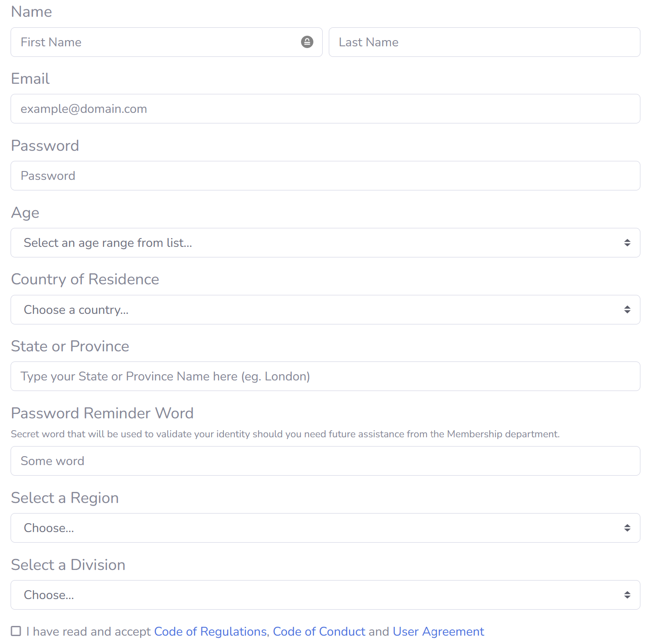Open the Code of Regulations link
The height and width of the screenshot is (644, 647).
pos(210,632)
